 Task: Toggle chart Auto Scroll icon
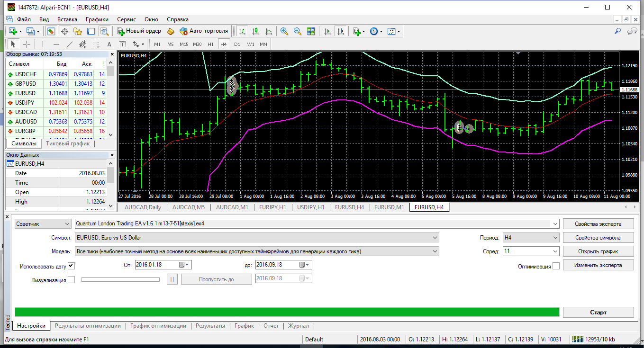tap(327, 31)
